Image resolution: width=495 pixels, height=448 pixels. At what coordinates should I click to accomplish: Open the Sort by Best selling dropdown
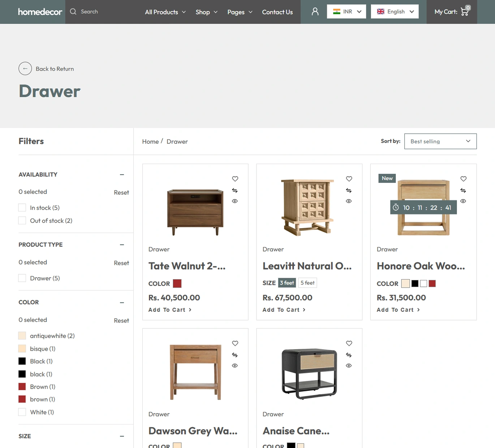(x=440, y=141)
